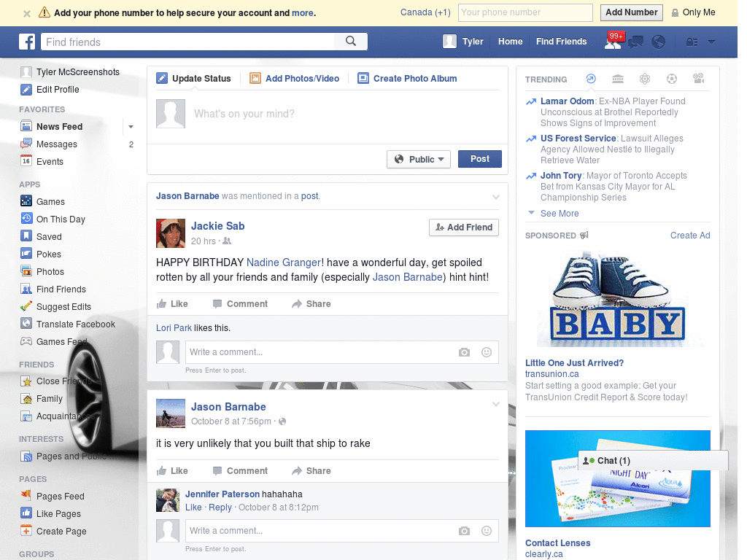Open Pokes in sidebar
The height and width of the screenshot is (560, 747).
pyautogui.click(x=41, y=254)
